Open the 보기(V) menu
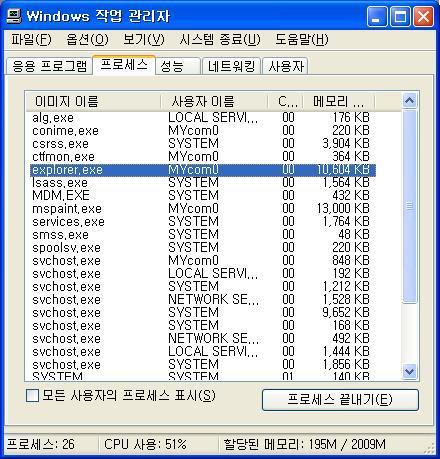 (x=144, y=39)
